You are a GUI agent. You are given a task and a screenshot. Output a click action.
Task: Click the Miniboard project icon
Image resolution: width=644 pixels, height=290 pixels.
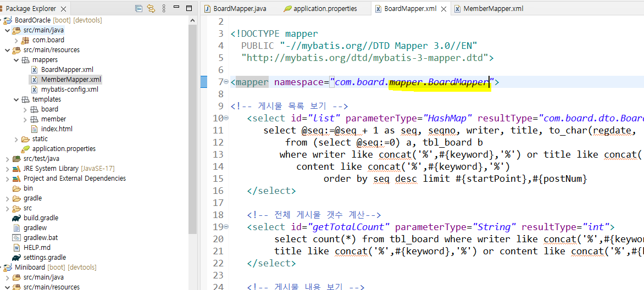pyautogui.click(x=8, y=267)
